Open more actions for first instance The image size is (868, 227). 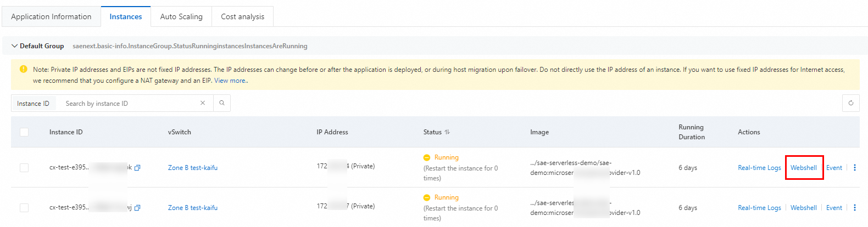click(854, 168)
